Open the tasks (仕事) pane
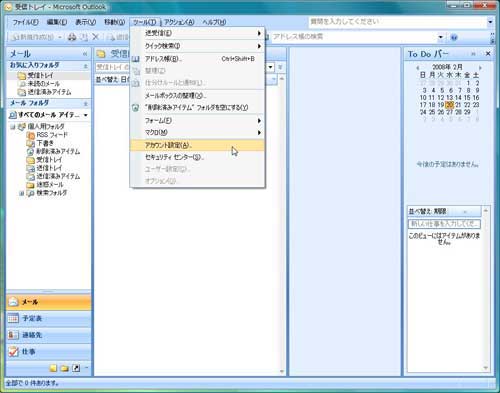This screenshot has height=393, width=500. [x=48, y=351]
